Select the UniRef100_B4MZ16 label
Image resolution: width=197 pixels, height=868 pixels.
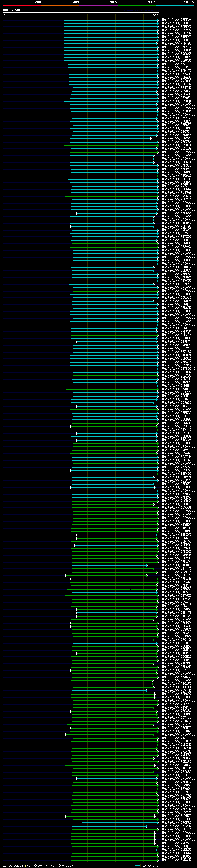coord(176,406)
